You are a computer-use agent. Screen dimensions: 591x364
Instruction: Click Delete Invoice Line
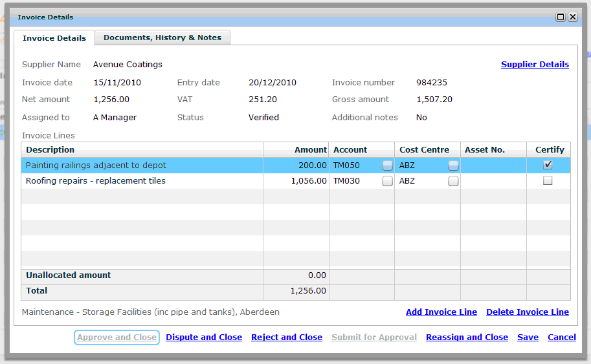(x=528, y=312)
